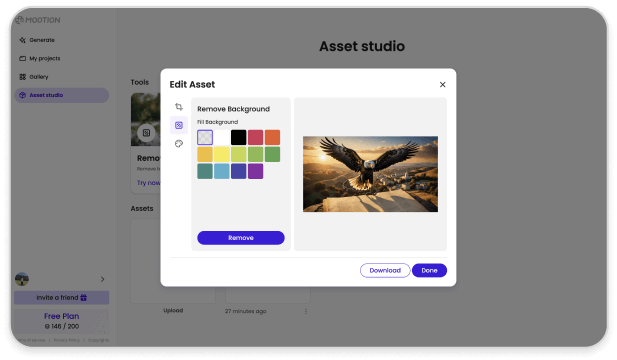Click the Mootion logo

38,20
